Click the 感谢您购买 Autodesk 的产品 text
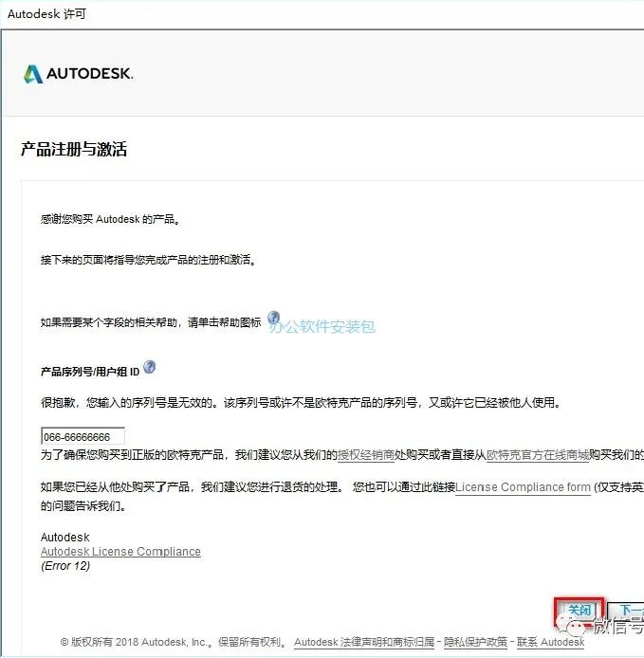Screen dimensions: 644x658 click(110, 219)
